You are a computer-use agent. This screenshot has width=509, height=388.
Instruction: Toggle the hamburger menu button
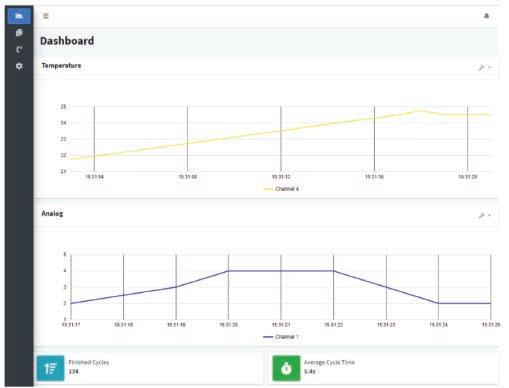pos(46,16)
